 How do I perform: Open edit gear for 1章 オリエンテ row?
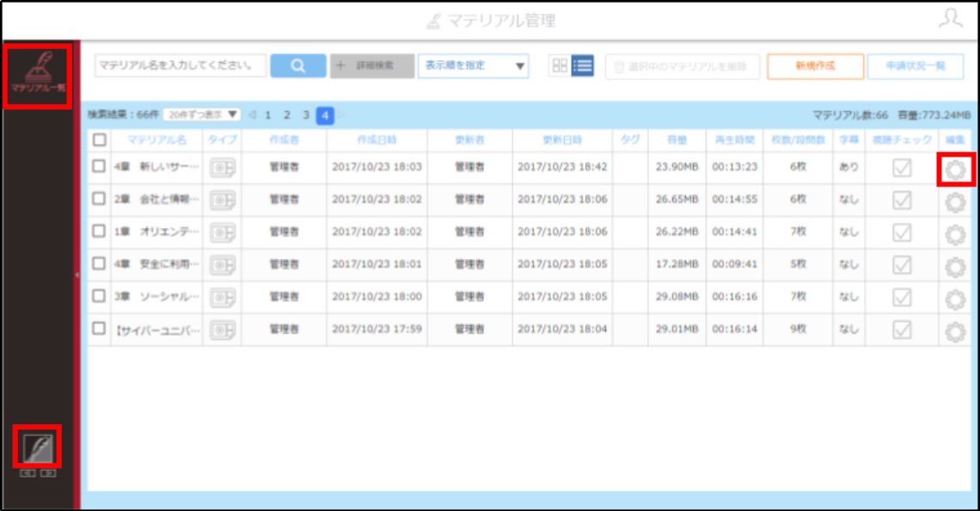(955, 235)
